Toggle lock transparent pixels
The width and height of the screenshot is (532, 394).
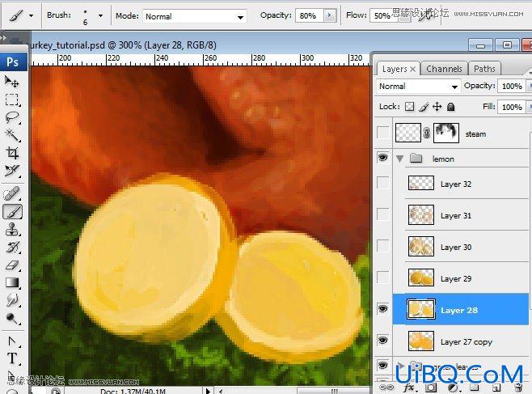pyautogui.click(x=410, y=107)
